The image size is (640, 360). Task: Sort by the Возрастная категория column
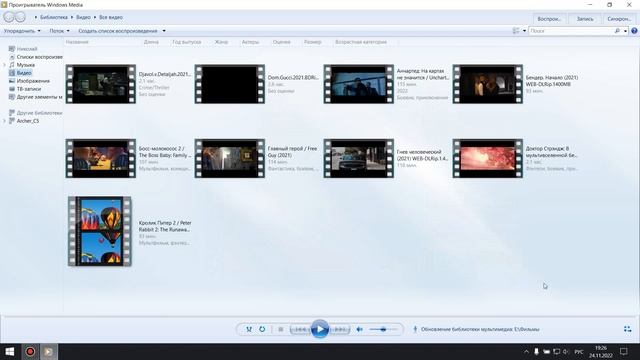361,42
